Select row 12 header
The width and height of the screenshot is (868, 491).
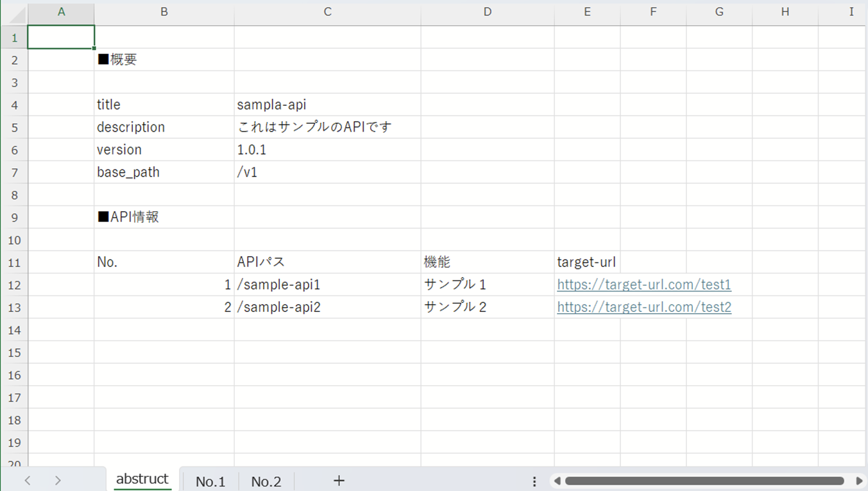pos(14,284)
